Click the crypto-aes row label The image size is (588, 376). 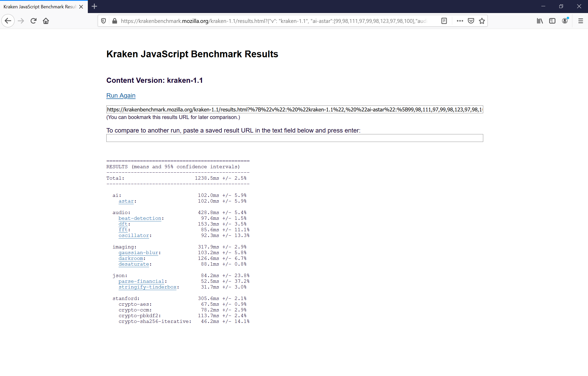click(x=135, y=304)
